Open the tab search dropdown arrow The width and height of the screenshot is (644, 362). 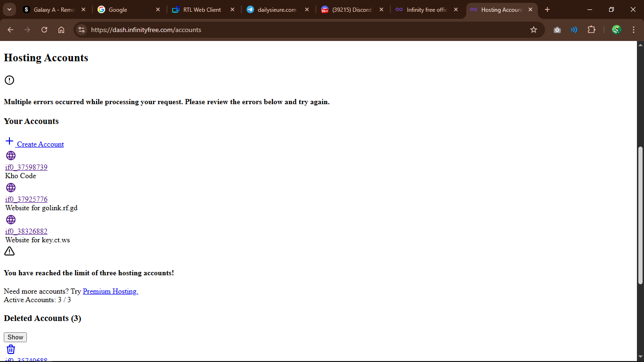point(9,9)
